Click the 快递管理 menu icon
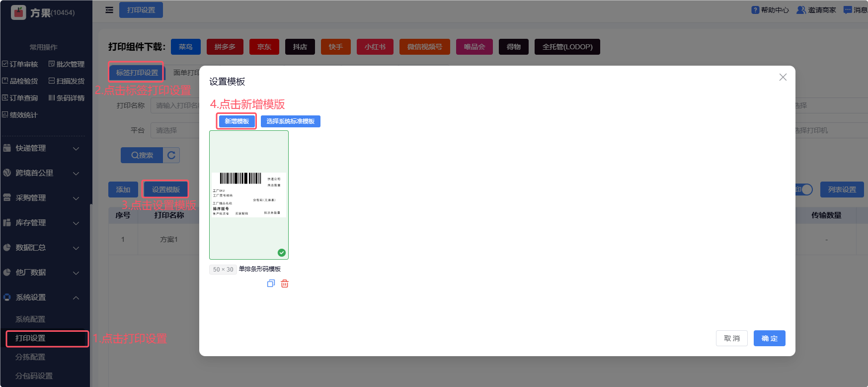Viewport: 868px width, 387px height. 7,148
